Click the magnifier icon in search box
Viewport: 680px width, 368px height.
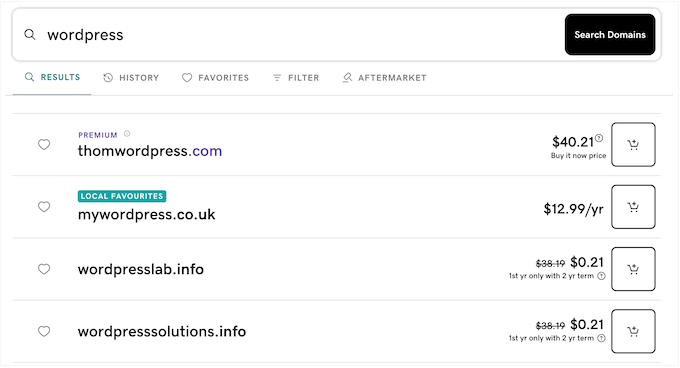[x=29, y=34]
